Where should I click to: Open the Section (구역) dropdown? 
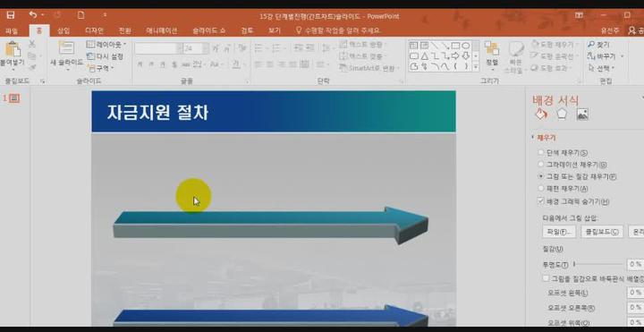click(101, 68)
